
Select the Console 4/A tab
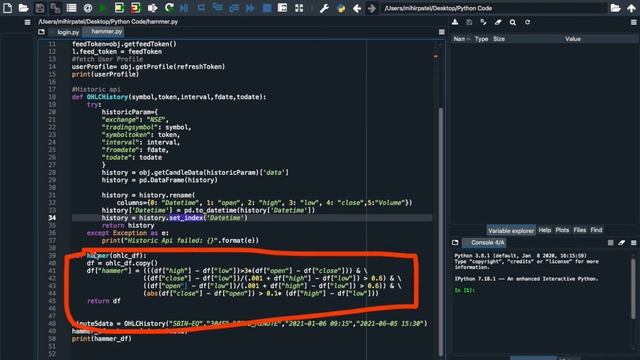click(485, 242)
